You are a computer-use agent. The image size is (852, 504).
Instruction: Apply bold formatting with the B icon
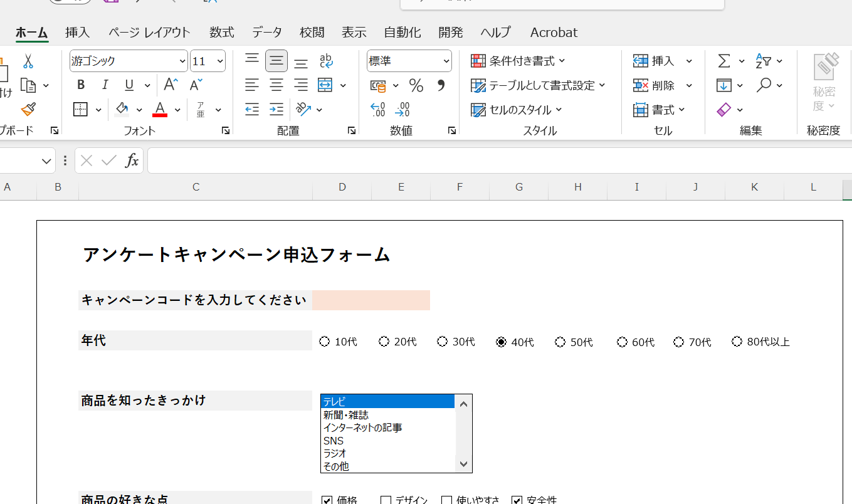(x=81, y=84)
